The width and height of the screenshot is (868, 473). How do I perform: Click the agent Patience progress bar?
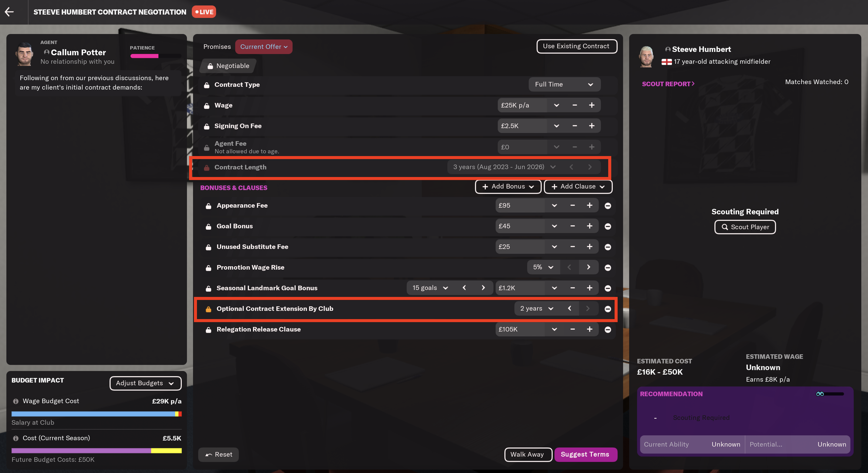point(156,56)
